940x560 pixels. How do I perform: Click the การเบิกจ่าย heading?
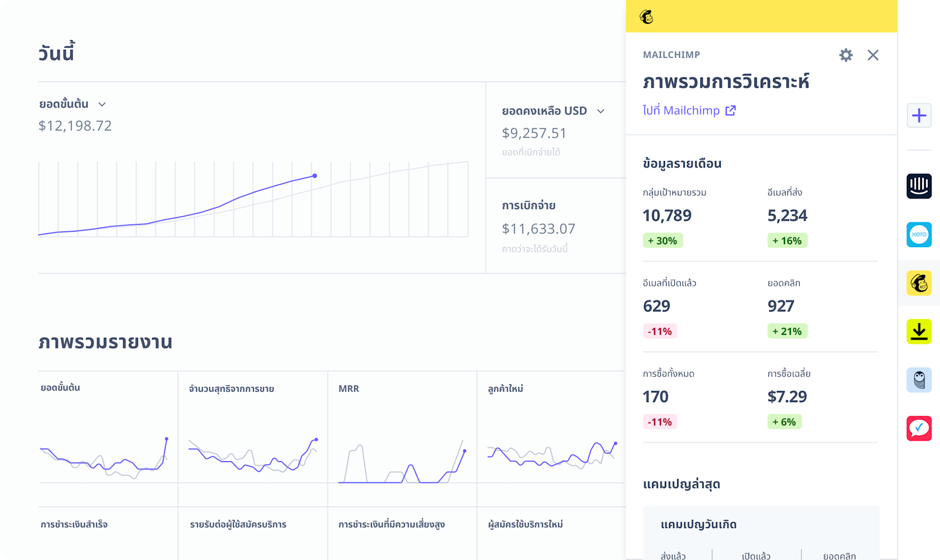click(529, 205)
